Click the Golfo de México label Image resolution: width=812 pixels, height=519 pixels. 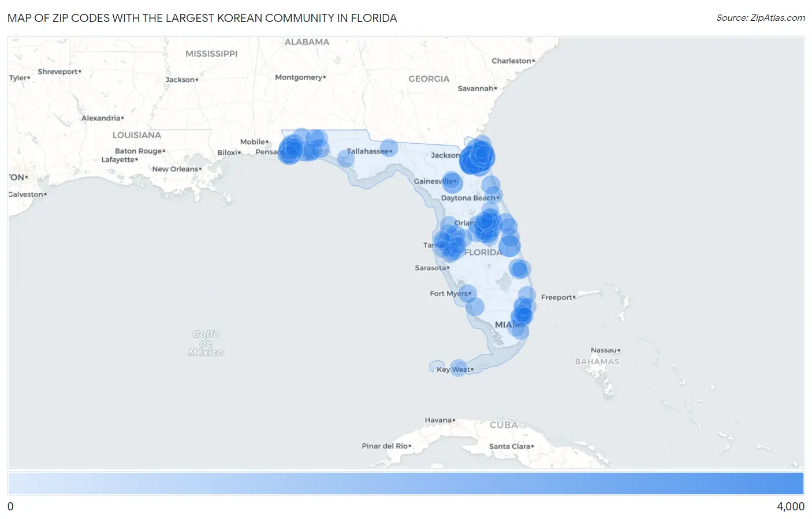(x=206, y=343)
